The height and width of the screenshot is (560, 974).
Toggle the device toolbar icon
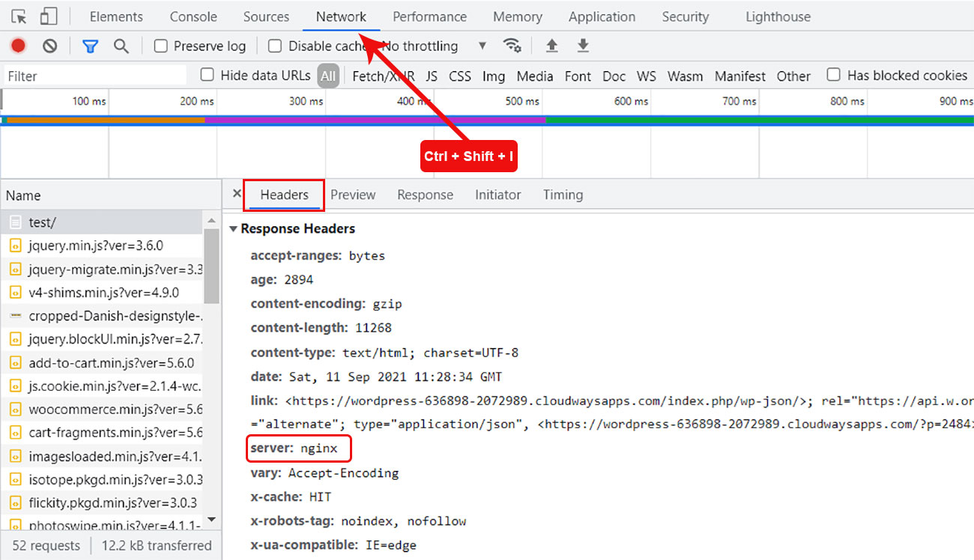tap(49, 16)
